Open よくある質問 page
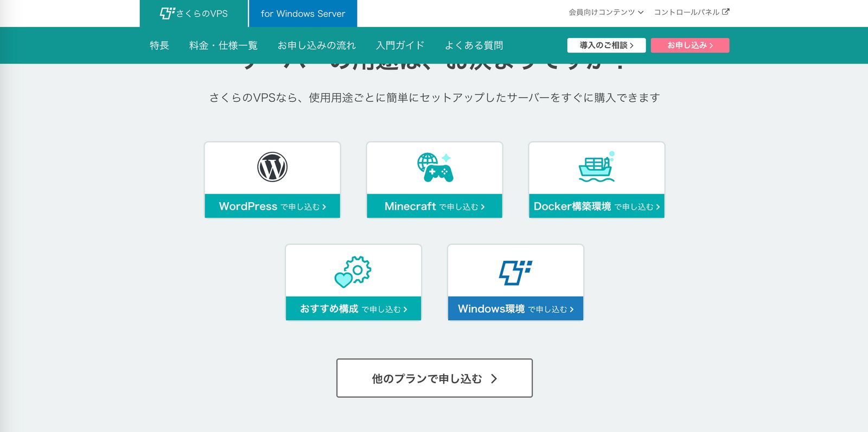Screen dimensions: 868x432 [x=474, y=46]
